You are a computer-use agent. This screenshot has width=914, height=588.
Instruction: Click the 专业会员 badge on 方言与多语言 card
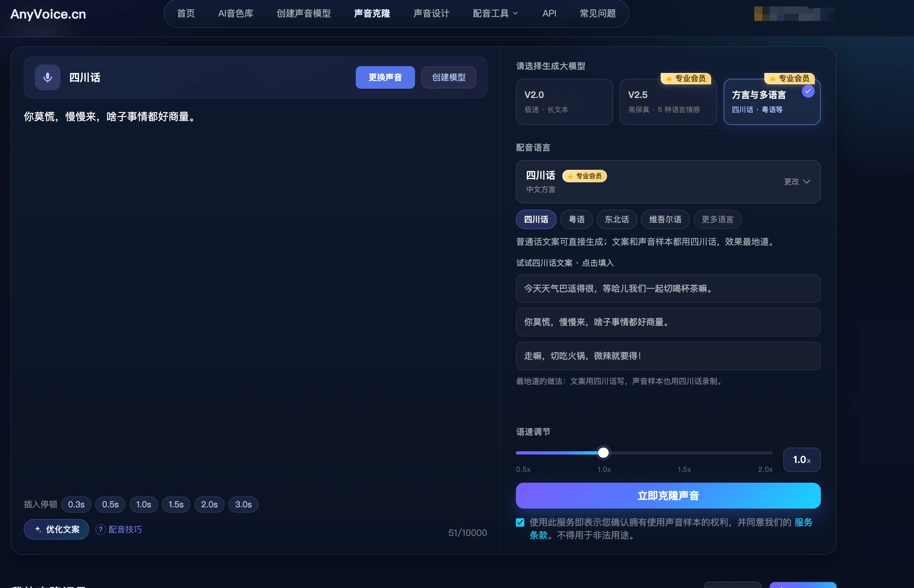tap(789, 78)
